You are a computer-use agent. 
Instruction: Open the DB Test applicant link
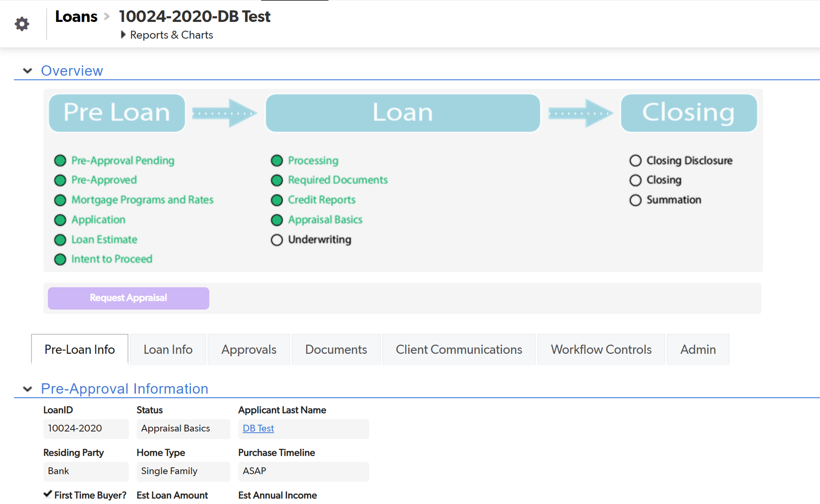258,428
